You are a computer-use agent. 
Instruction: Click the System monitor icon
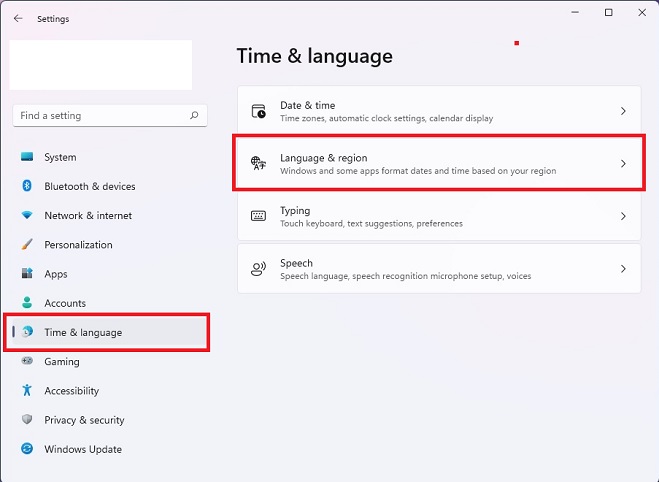click(27, 157)
